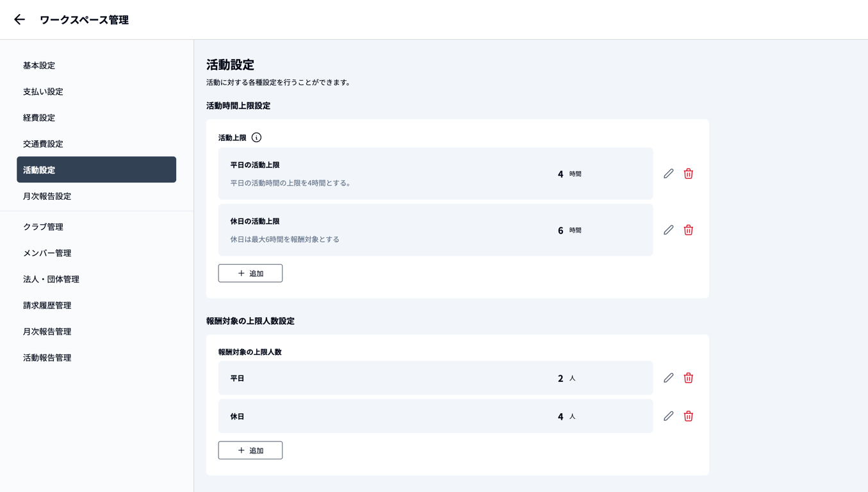Go to 支払い設定 in the sidebar
The image size is (868, 492).
click(x=43, y=92)
